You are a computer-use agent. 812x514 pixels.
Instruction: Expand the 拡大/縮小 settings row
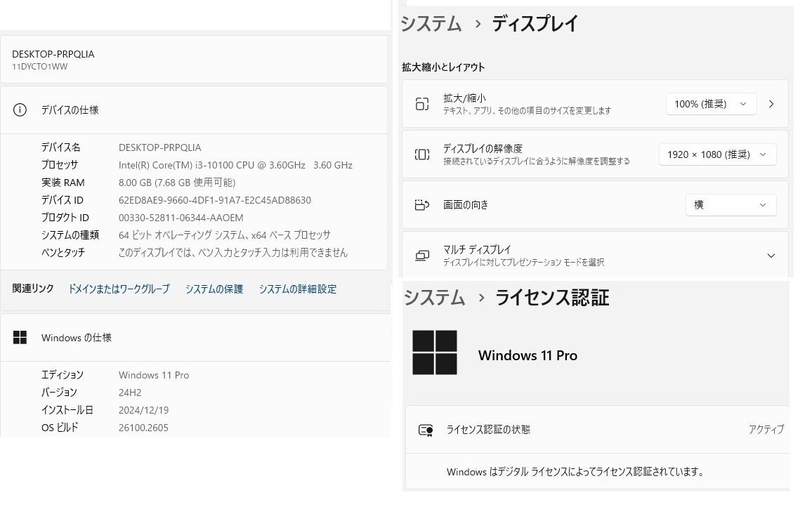click(771, 103)
